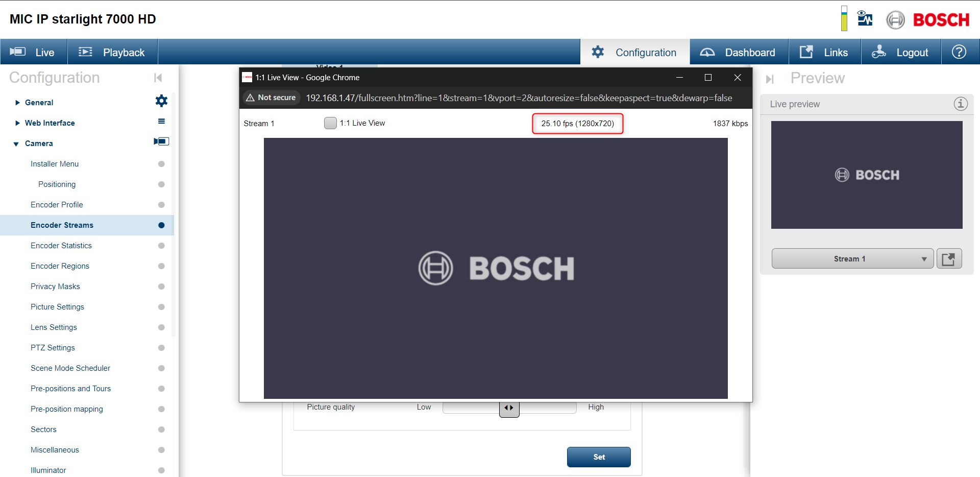Collapse the Configuration sidebar with its arrow
Screen dimensions: 980x477
[x=158, y=78]
